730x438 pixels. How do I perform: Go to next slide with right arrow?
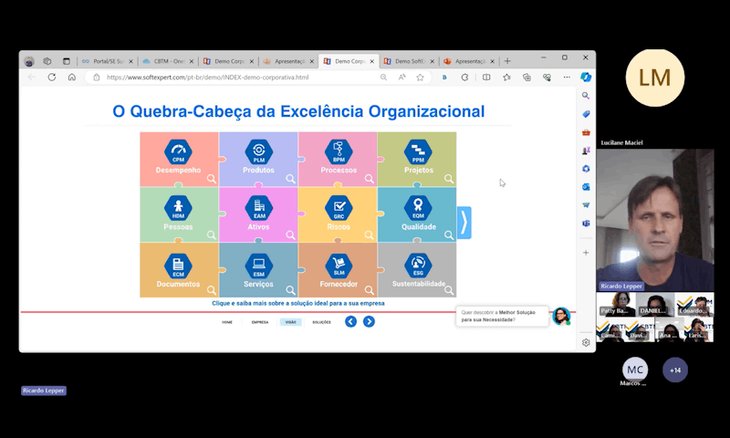[x=369, y=322]
